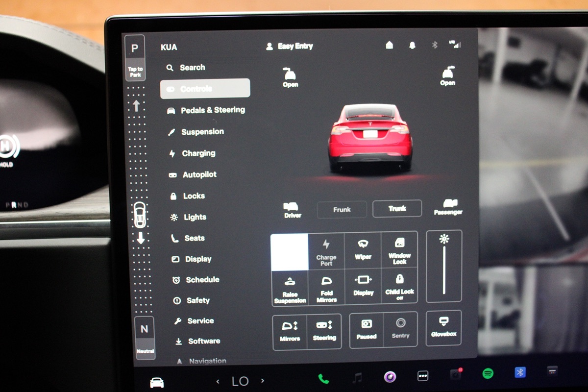Open the phone app in bottom bar
The image size is (588, 392).
pyautogui.click(x=323, y=378)
